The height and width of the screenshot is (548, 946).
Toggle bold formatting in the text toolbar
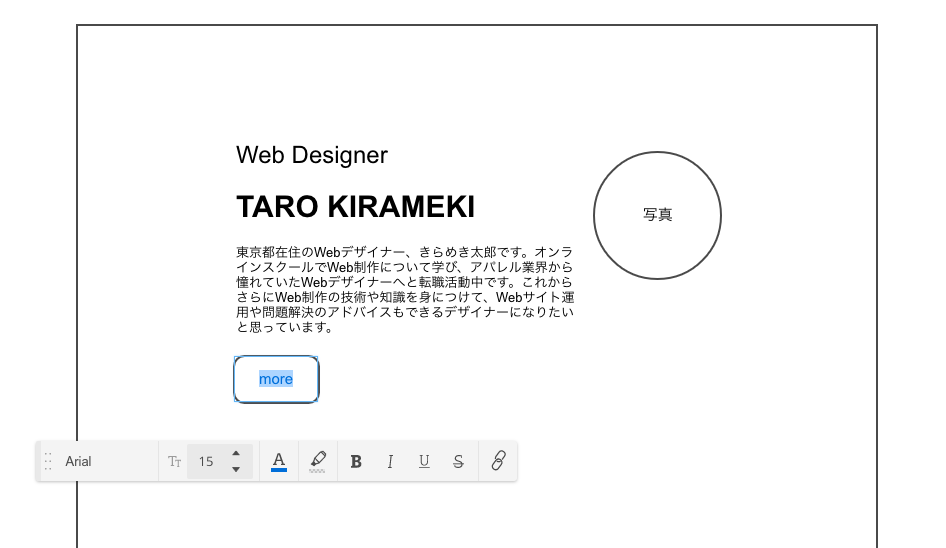(x=356, y=461)
